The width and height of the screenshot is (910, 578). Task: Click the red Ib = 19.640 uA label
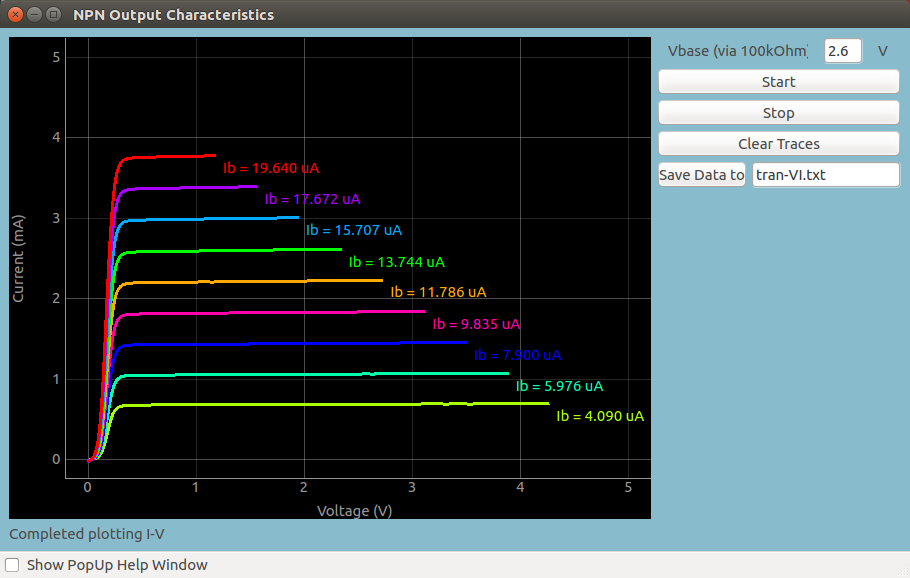pyautogui.click(x=270, y=168)
